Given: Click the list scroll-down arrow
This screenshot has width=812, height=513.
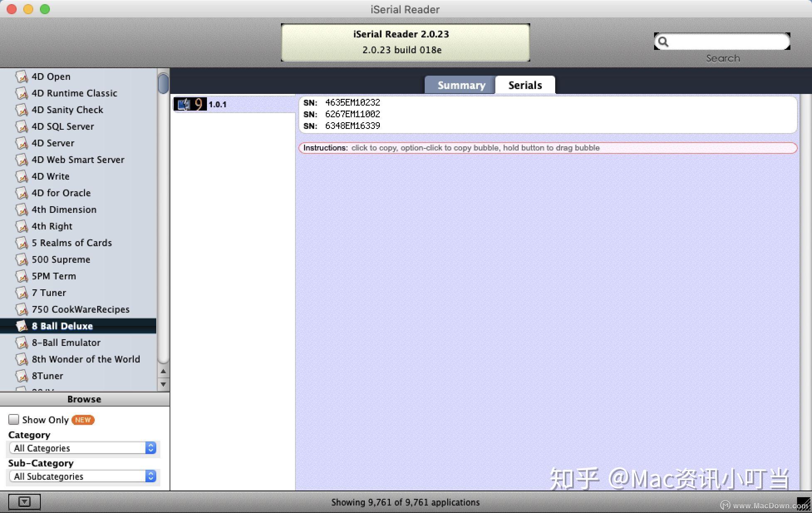Looking at the screenshot, I should coord(163,384).
